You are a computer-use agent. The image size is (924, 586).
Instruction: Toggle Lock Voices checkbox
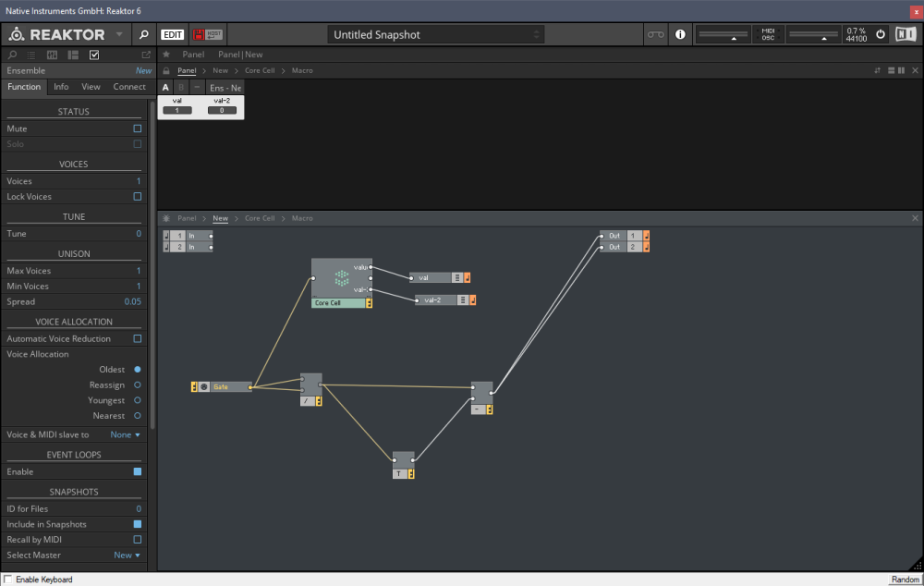[x=138, y=196]
